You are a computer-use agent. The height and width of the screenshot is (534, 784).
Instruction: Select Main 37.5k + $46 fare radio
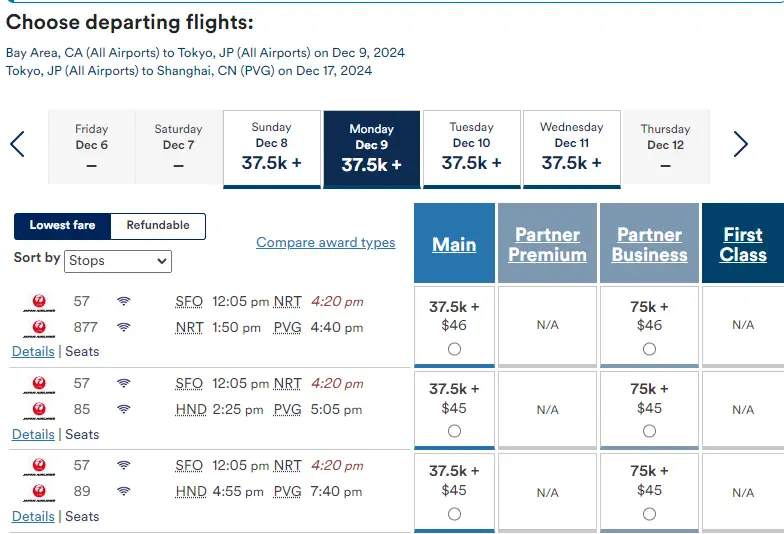(455, 349)
